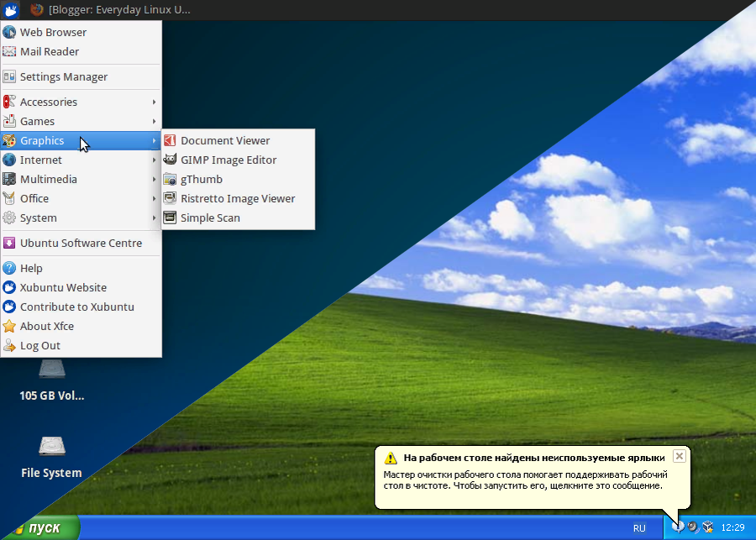The image size is (756, 540).
Task: Click the 12:29 taskbar clock
Action: (x=732, y=528)
